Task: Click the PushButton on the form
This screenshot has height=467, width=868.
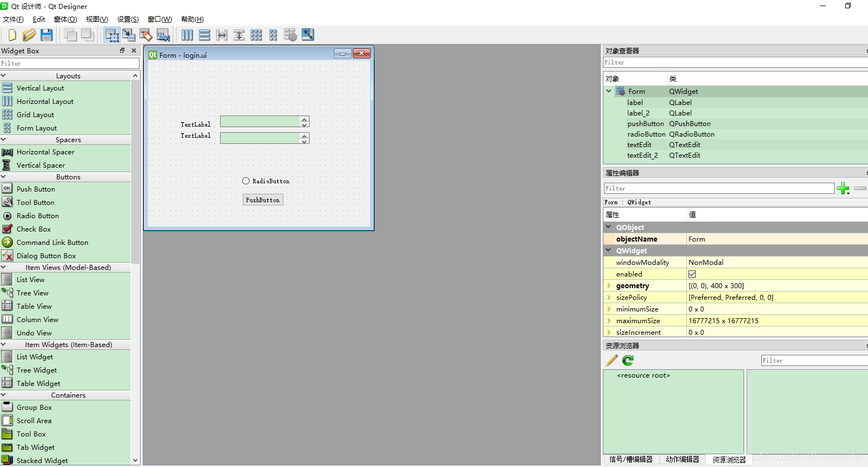Action: point(263,200)
